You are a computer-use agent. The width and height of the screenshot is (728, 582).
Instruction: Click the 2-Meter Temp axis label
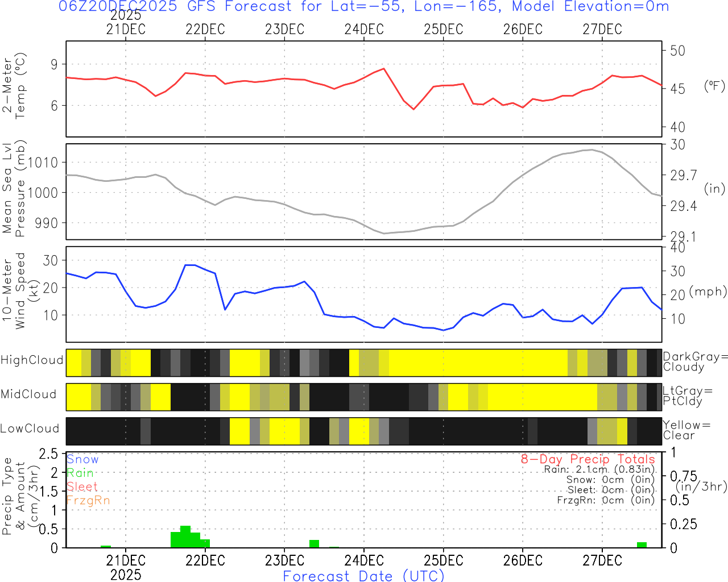point(14,86)
